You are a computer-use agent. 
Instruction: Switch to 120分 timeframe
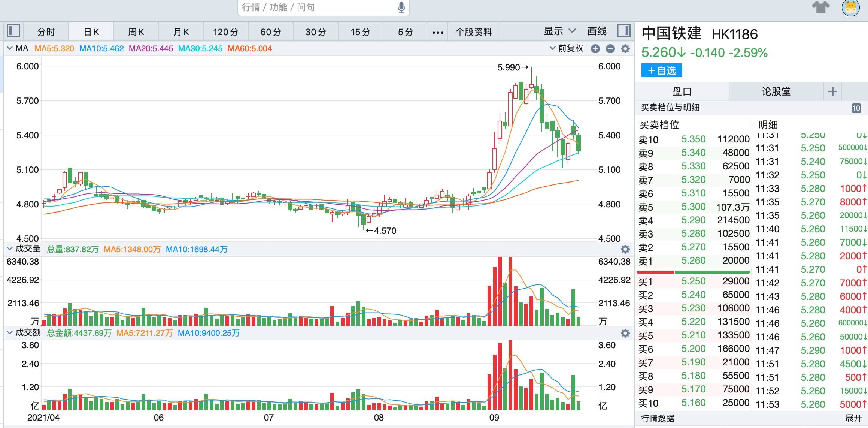tap(226, 32)
